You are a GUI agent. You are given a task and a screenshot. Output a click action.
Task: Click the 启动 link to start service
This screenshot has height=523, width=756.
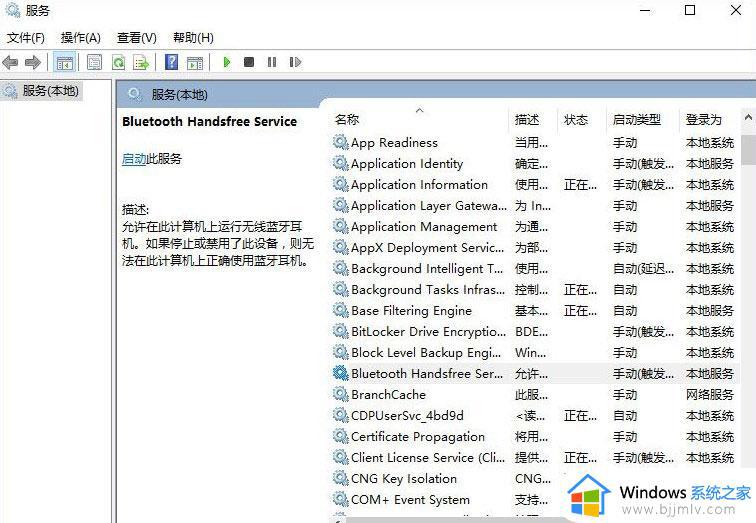click(134, 159)
